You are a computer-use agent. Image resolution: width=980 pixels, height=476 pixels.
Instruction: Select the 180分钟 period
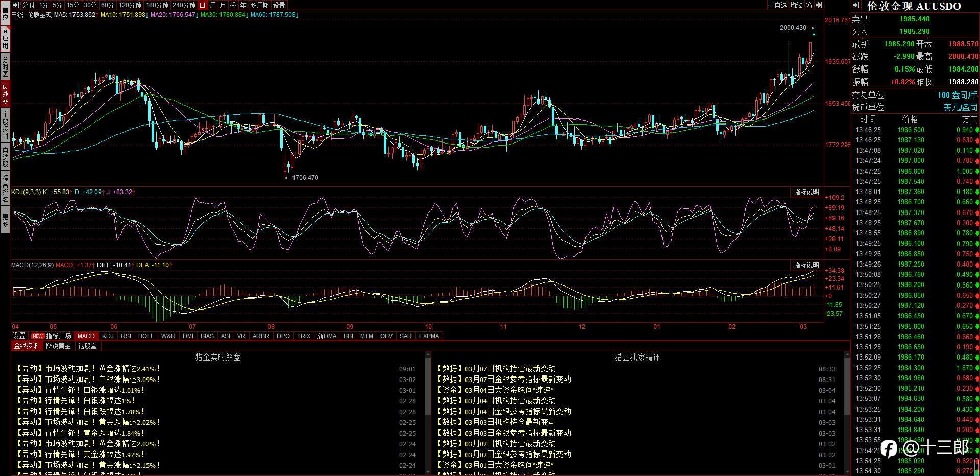coord(157,5)
